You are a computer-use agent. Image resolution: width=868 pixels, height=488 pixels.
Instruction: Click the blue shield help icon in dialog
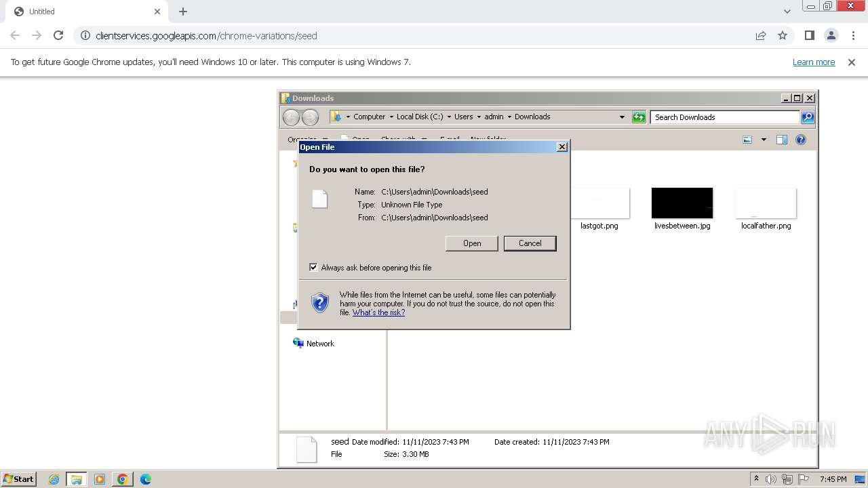tap(320, 303)
